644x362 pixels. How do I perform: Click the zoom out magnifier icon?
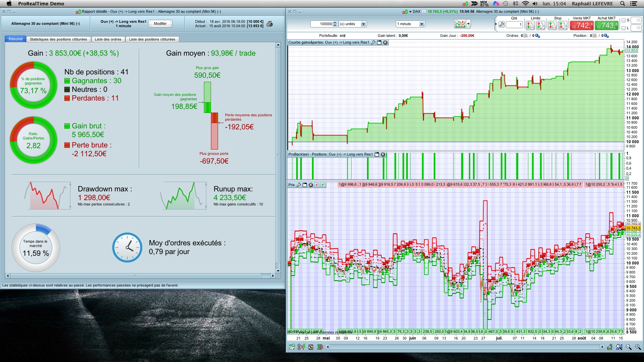[x=629, y=347]
